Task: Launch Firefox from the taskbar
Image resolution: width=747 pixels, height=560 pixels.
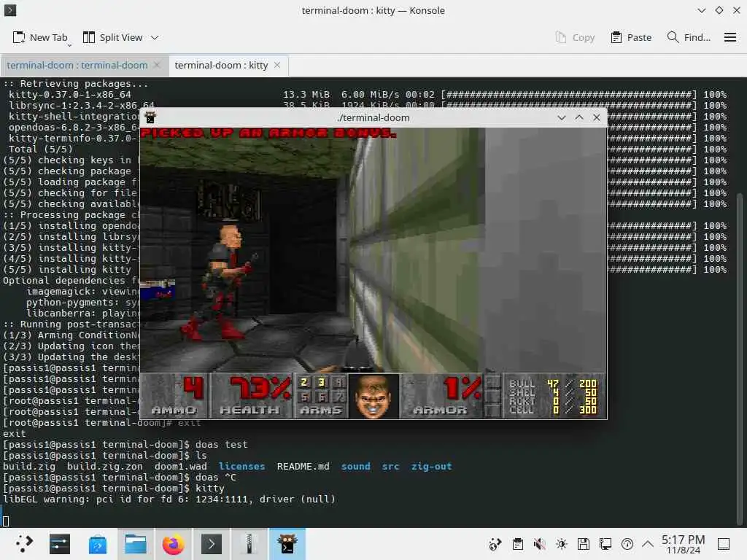Action: pos(174,544)
